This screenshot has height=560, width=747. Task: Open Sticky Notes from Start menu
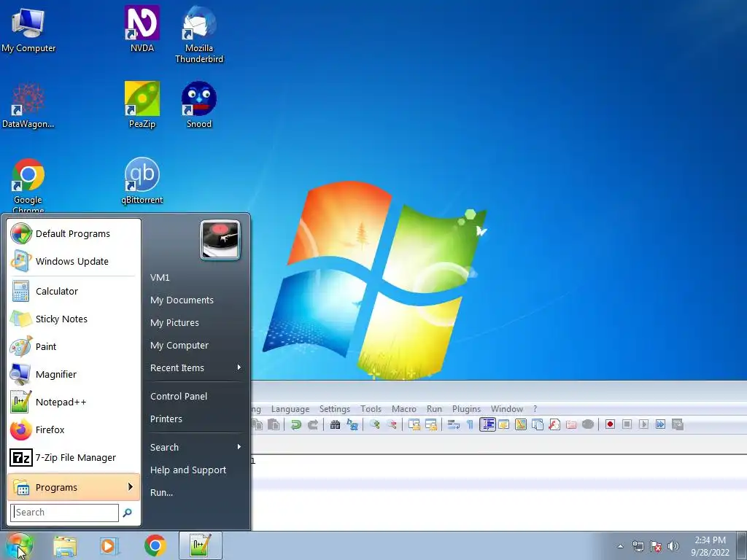click(74, 319)
